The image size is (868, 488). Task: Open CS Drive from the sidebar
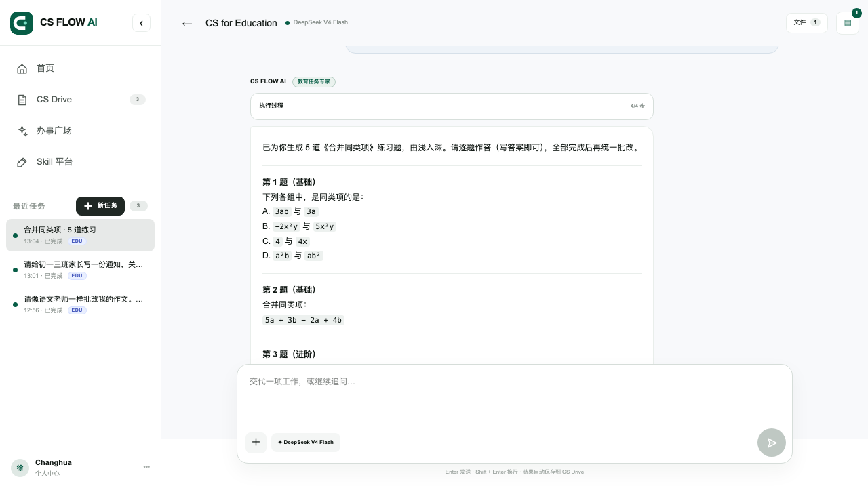point(81,100)
